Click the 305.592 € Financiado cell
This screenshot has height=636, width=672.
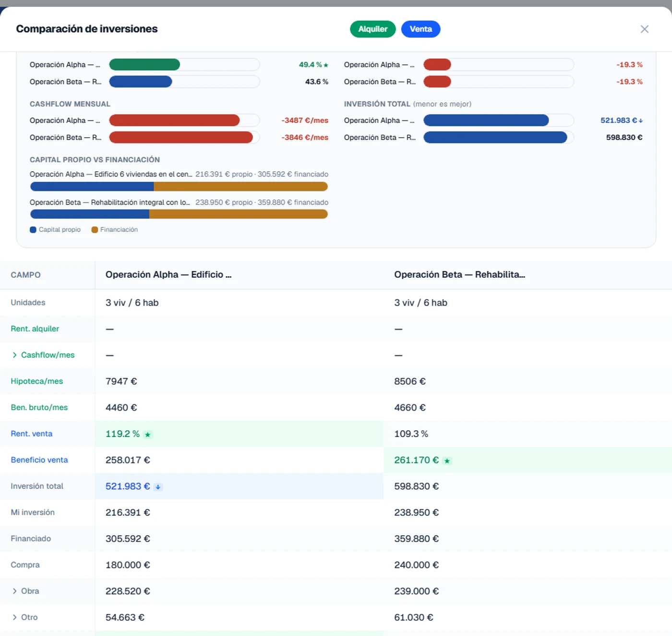[x=128, y=539]
